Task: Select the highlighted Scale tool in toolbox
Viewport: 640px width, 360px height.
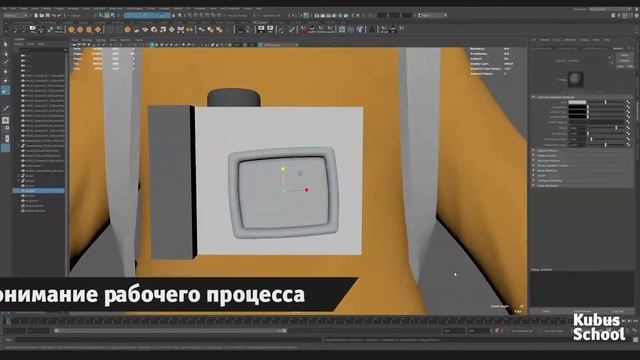Action: pyautogui.click(x=5, y=90)
